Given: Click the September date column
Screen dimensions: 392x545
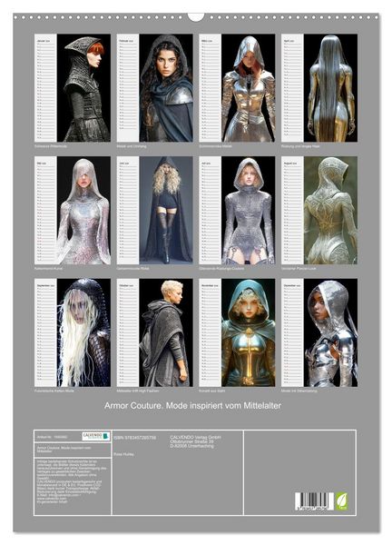Looking at the screenshot, I should (45, 332).
